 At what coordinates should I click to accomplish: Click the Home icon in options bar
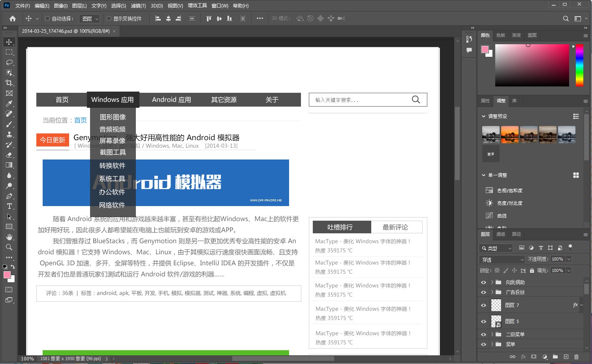click(x=13, y=19)
